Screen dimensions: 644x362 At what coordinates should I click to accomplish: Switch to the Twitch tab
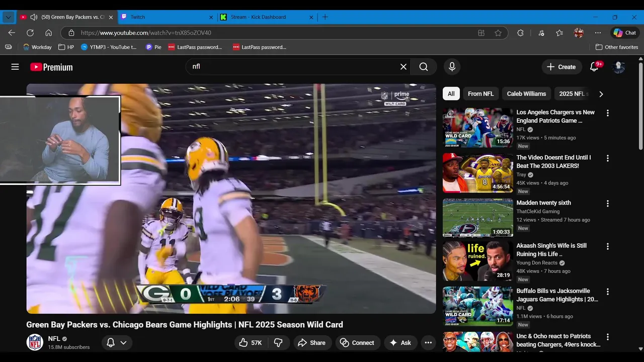coord(168,17)
